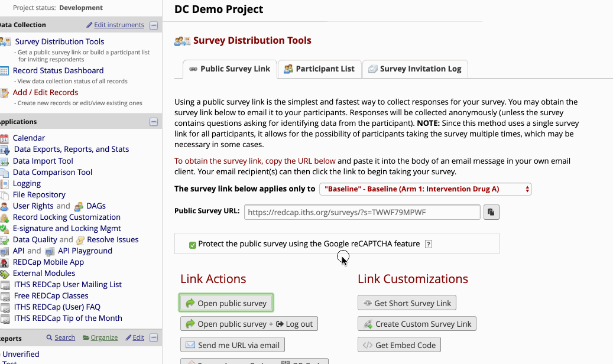
Task: Click the DAGs group icon
Action: (79, 206)
